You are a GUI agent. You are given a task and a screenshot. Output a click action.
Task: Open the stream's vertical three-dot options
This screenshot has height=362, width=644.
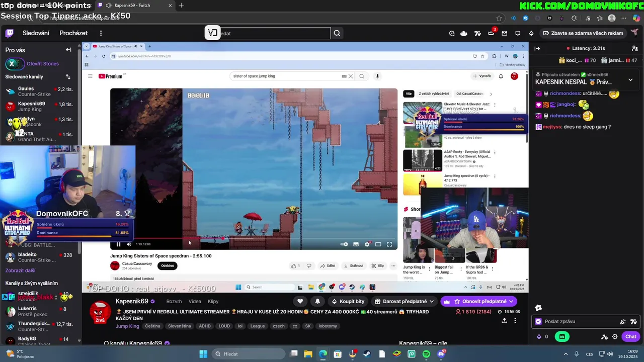point(515,320)
